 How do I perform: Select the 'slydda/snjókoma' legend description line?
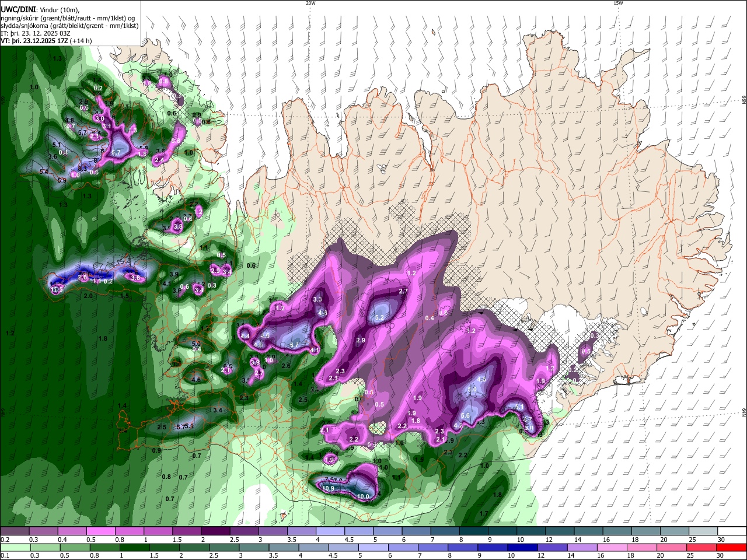[69, 26]
